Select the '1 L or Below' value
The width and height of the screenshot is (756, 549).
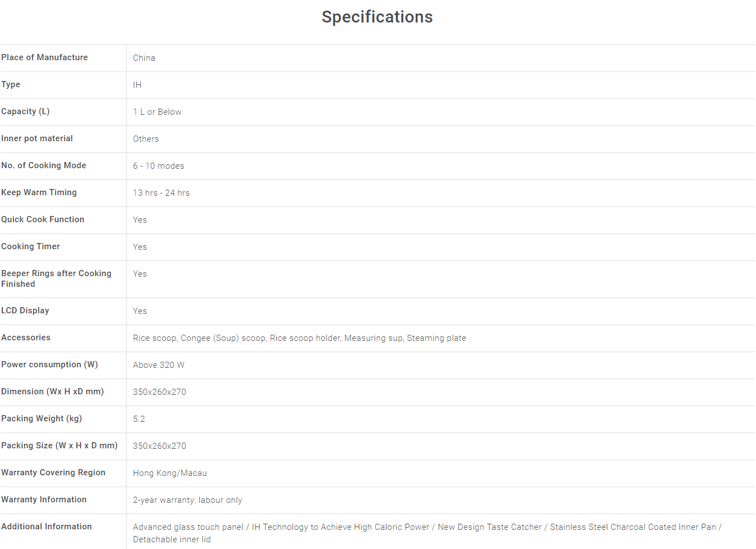[157, 112]
